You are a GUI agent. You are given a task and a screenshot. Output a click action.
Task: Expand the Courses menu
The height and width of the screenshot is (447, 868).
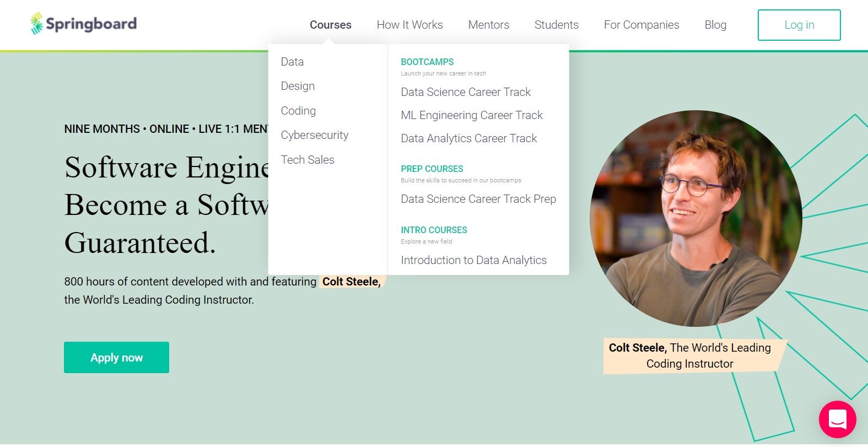(330, 25)
